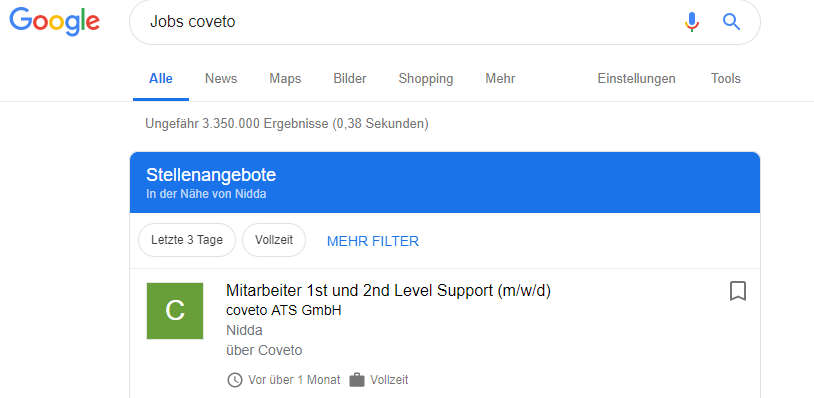The image size is (814, 398).
Task: Open the Tools options
Action: coord(726,79)
